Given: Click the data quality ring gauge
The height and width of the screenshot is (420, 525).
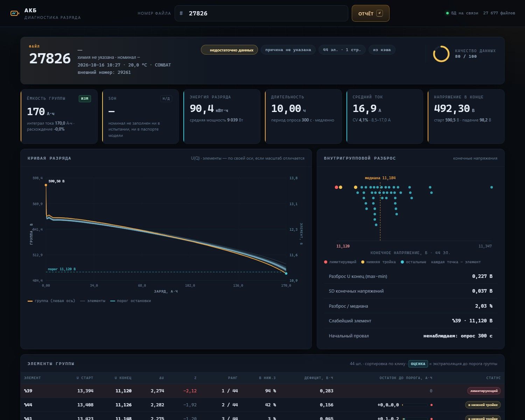Looking at the screenshot, I should pos(441,54).
